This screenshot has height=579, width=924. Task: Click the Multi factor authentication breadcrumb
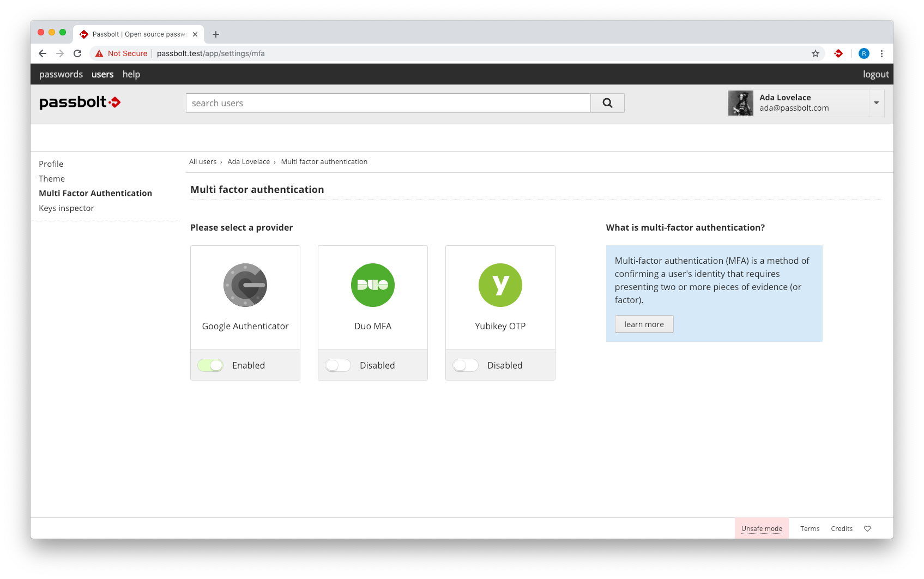(324, 162)
